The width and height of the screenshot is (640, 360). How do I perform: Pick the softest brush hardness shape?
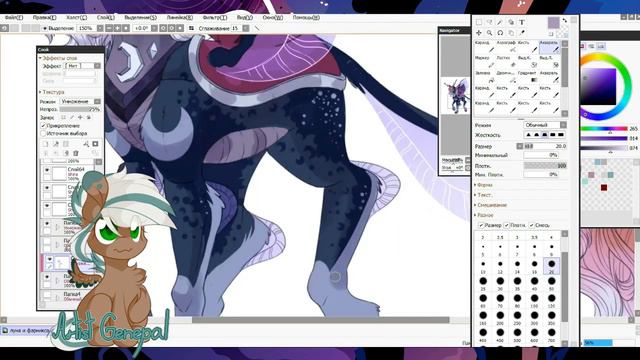click(528, 135)
